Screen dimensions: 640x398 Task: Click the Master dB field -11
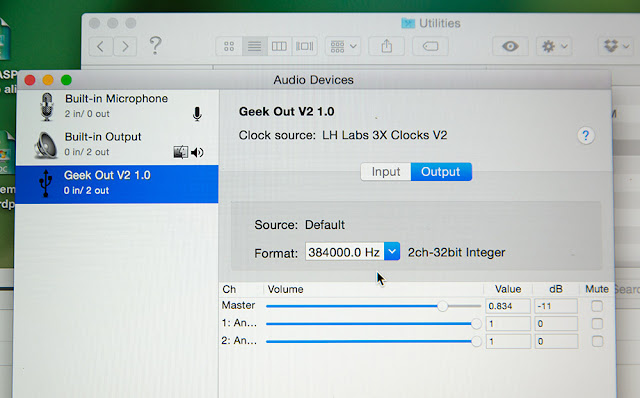(556, 306)
